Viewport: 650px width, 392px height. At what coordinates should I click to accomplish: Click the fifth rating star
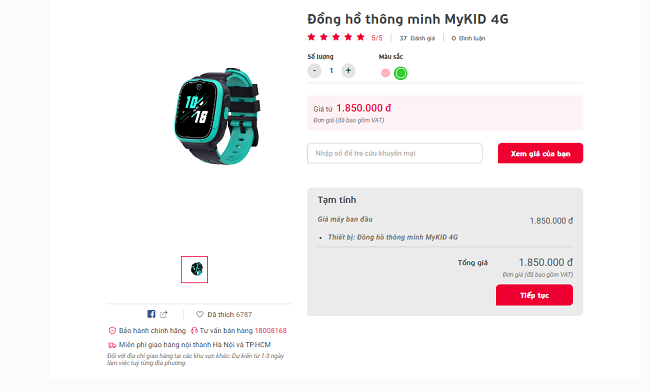361,37
